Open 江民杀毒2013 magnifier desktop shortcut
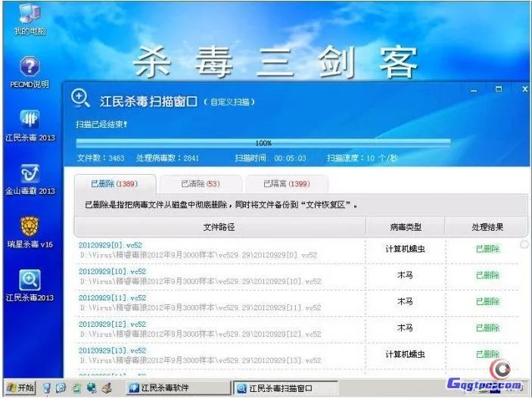Screen dimensions: 532x398 pos(30,286)
